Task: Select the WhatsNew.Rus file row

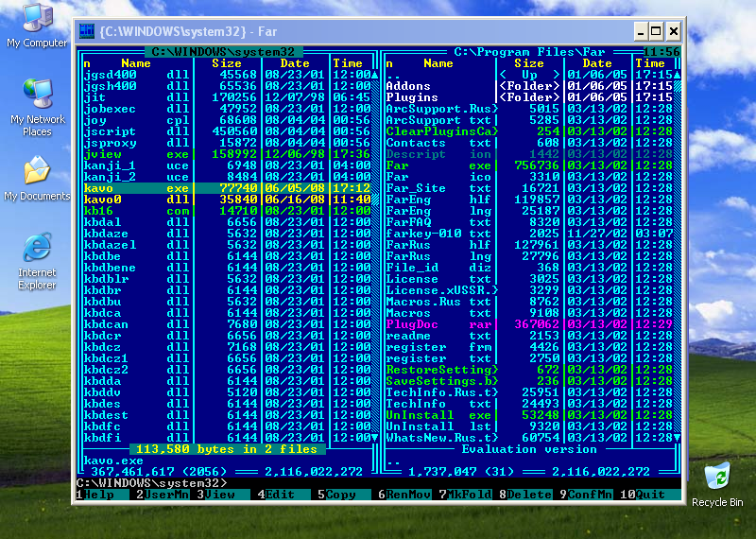Action: [x=529, y=438]
